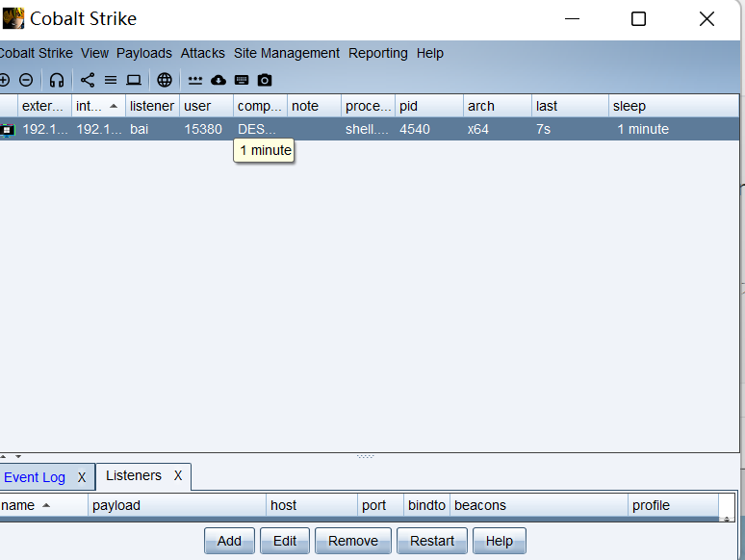Sort sessions by arch column
The height and width of the screenshot is (560, 745).
coord(498,106)
